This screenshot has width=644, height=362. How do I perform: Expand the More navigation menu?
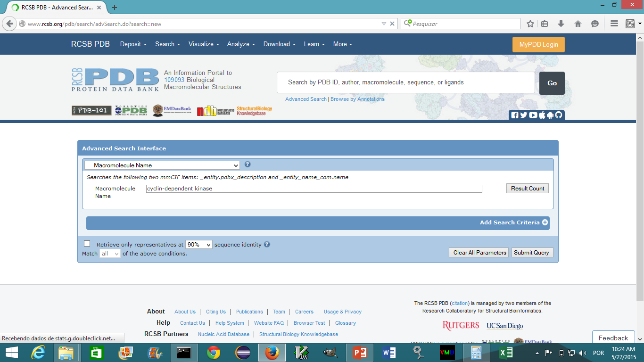pos(343,44)
